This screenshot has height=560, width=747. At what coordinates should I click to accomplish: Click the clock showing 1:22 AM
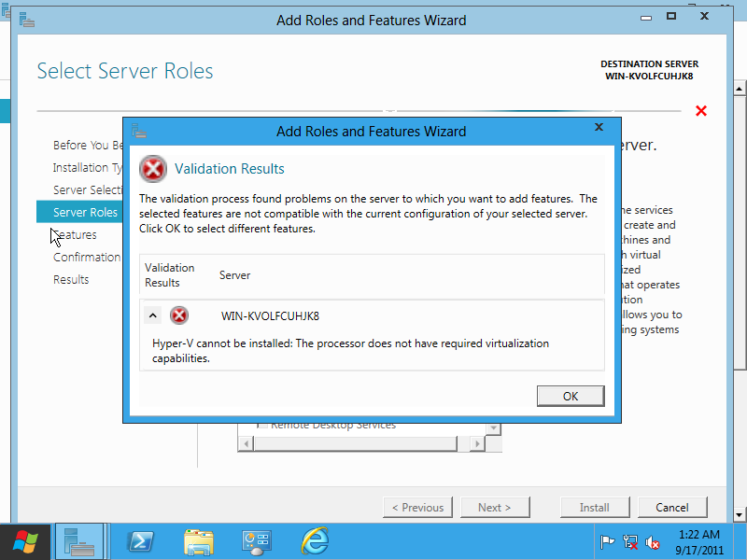click(698, 541)
